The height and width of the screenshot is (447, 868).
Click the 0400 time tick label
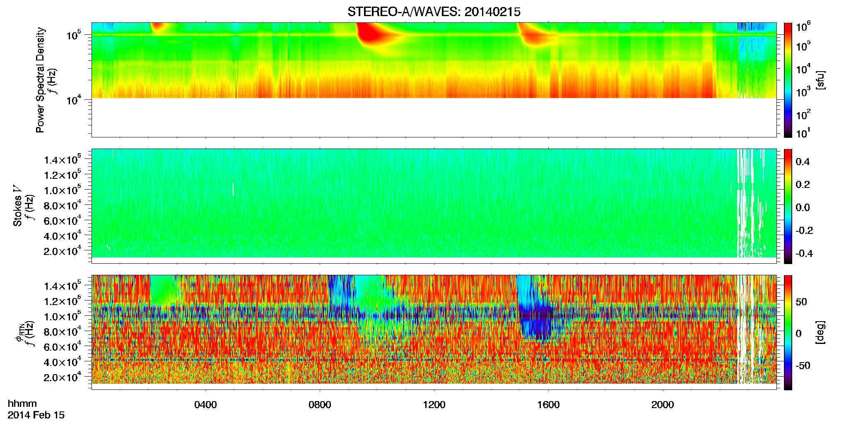[205, 405]
